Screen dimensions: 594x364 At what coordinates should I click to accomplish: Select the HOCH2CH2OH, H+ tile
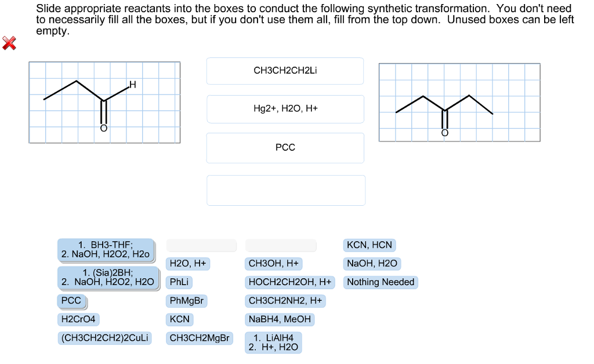(x=290, y=282)
